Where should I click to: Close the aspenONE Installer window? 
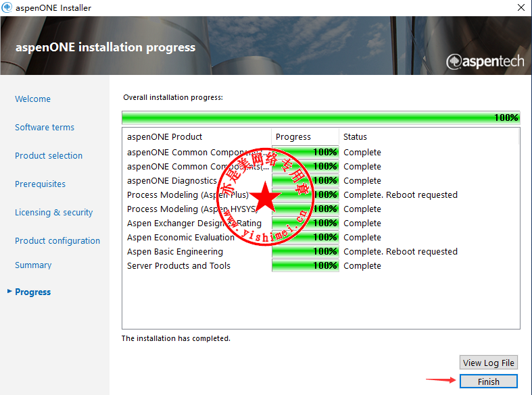pyautogui.click(x=521, y=7)
